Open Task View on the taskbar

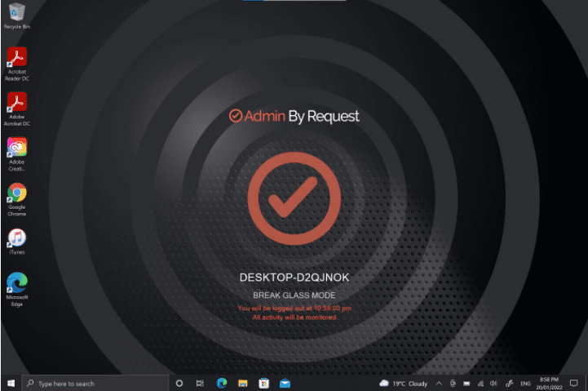[201, 383]
